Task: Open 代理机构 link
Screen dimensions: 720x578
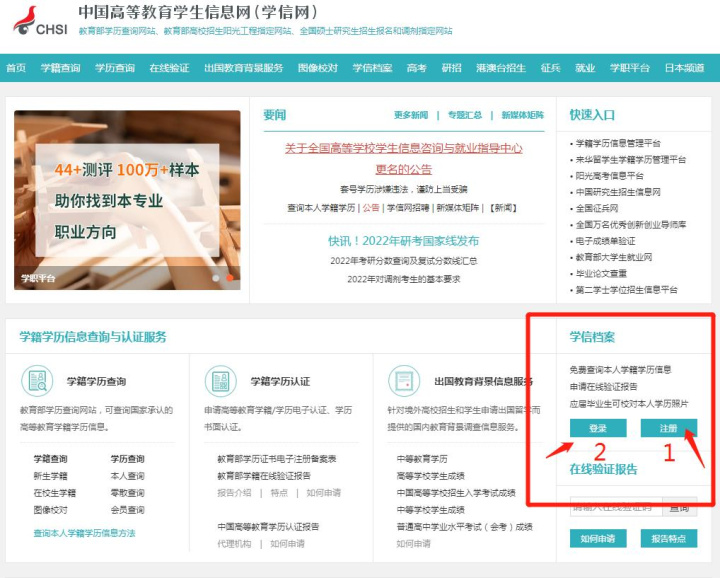Action: pyautogui.click(x=234, y=544)
